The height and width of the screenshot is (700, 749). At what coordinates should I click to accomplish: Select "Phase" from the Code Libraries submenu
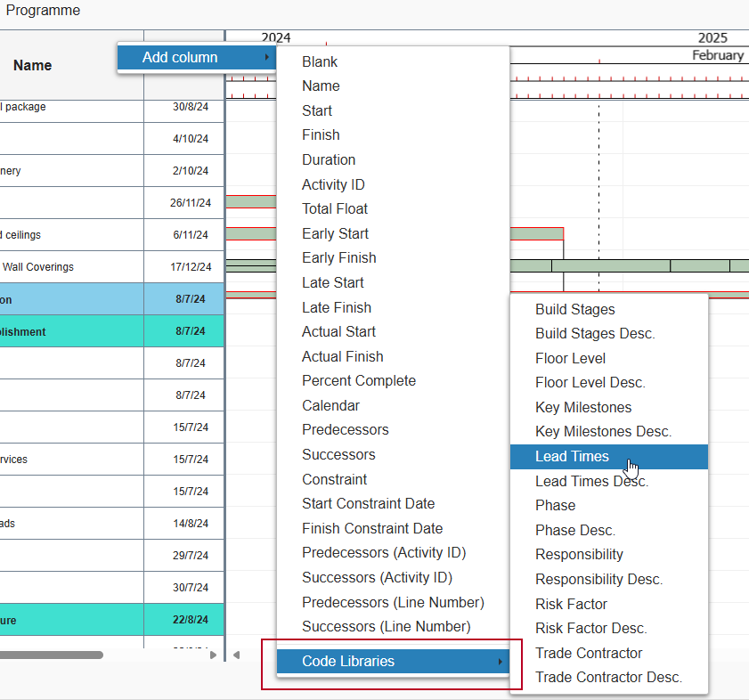pyautogui.click(x=555, y=505)
